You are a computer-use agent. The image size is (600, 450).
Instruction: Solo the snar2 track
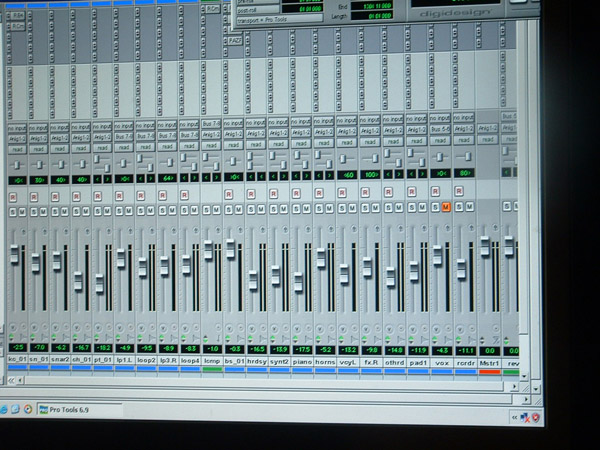55,211
